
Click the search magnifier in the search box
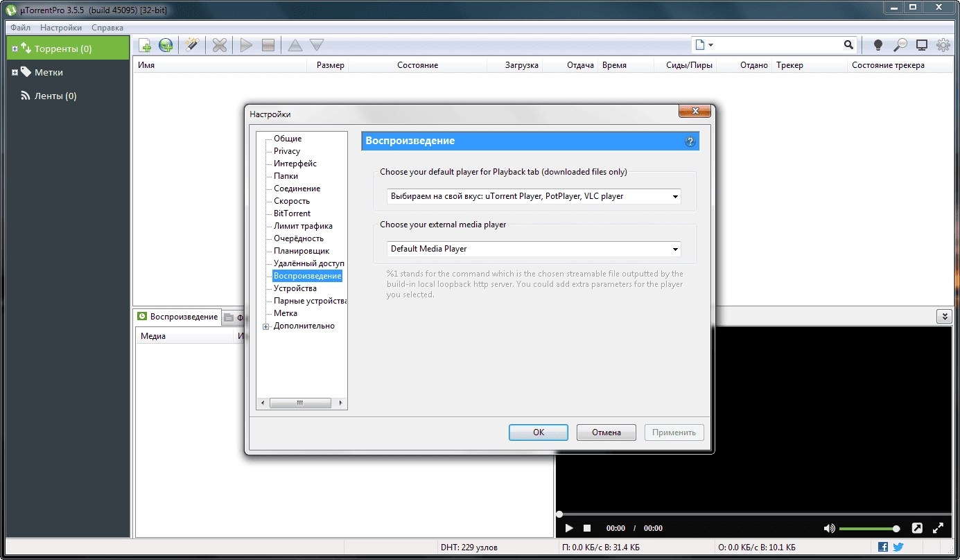[848, 45]
